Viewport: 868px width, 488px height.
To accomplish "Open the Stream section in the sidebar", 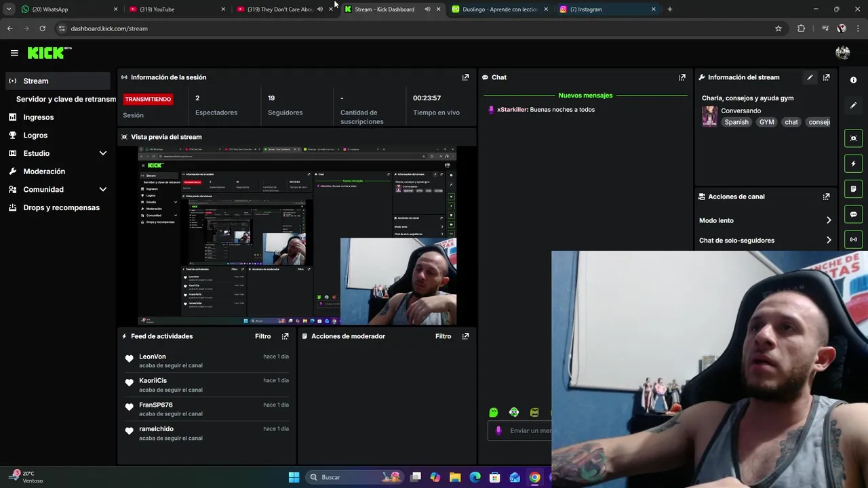I will tap(58, 81).
